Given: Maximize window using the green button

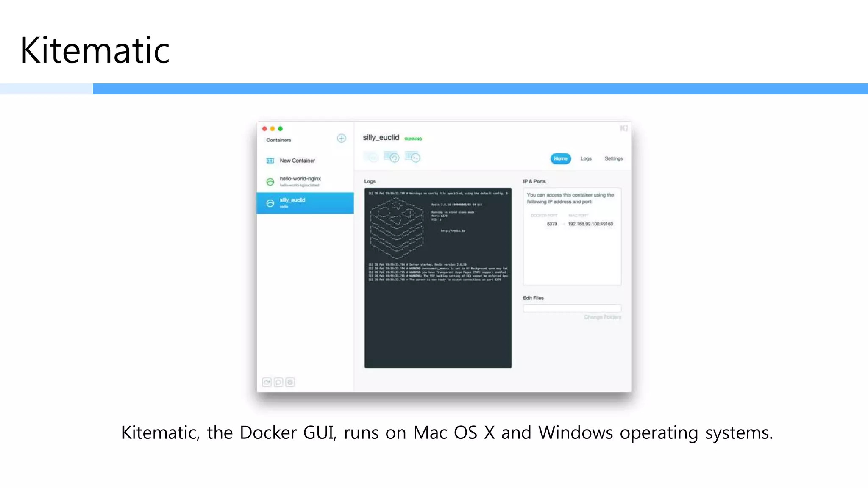Looking at the screenshot, I should point(280,129).
